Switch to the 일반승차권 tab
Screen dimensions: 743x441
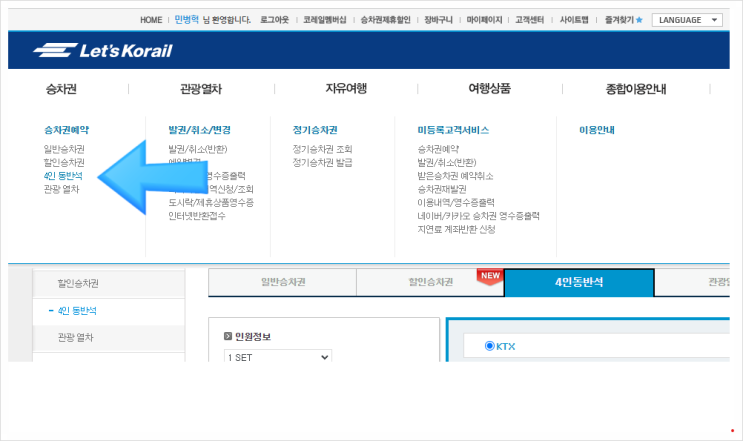coord(283,282)
